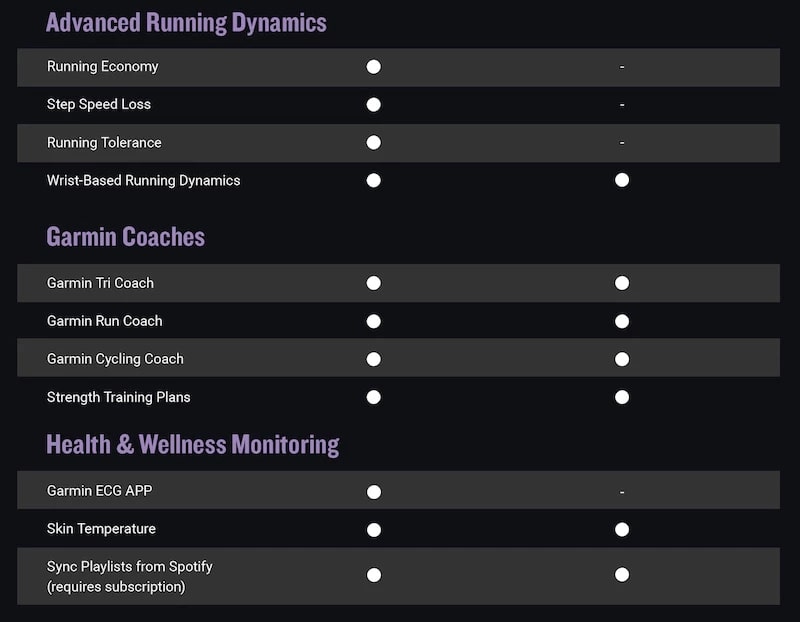Click the first-column dot for Running Tolerance
This screenshot has width=800, height=622.
(373, 142)
